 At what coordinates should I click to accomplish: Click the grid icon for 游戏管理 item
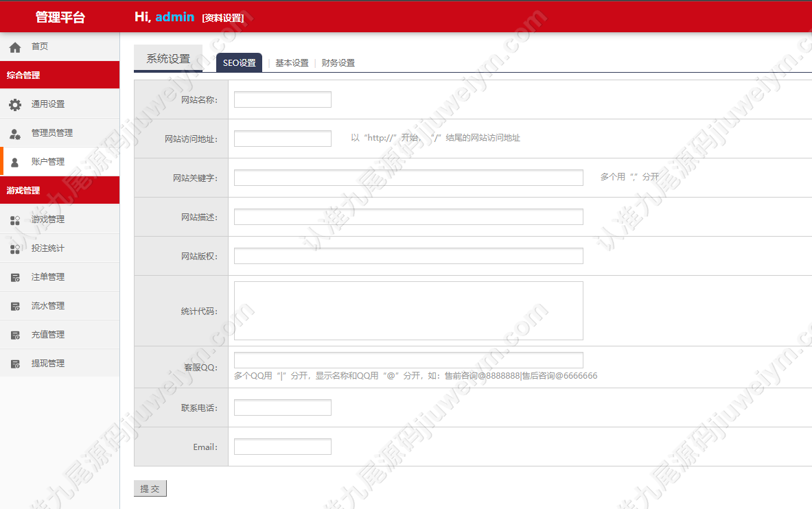15,221
